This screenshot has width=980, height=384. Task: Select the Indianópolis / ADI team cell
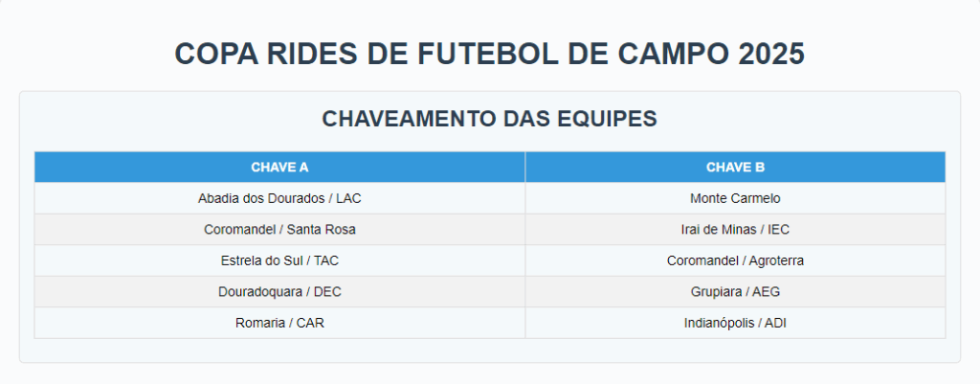point(735,323)
